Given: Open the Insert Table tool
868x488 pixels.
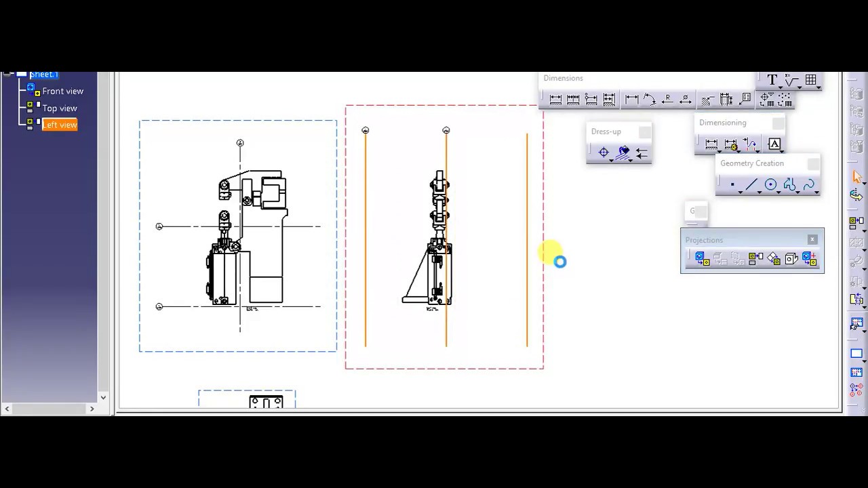Looking at the screenshot, I should 811,81.
